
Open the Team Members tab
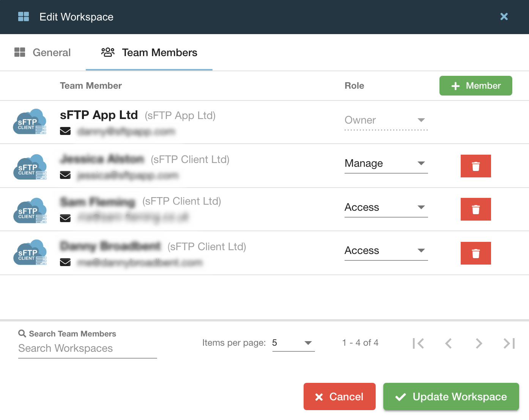[x=149, y=52]
